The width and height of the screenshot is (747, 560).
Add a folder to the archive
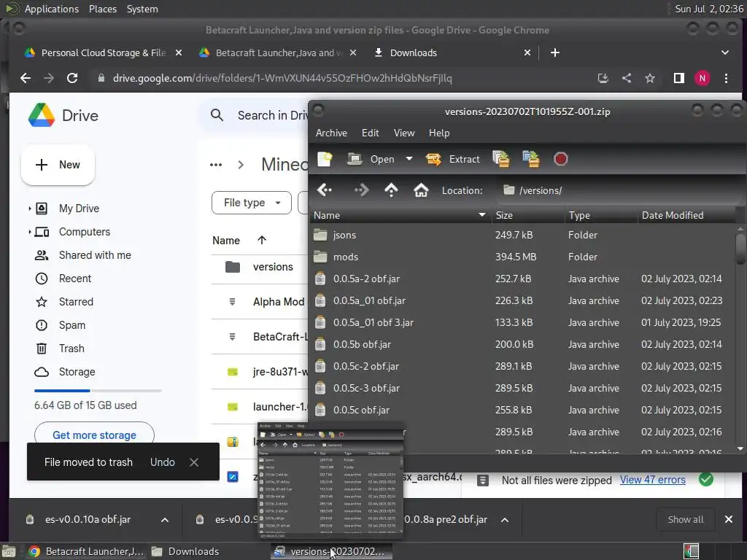tap(531, 159)
